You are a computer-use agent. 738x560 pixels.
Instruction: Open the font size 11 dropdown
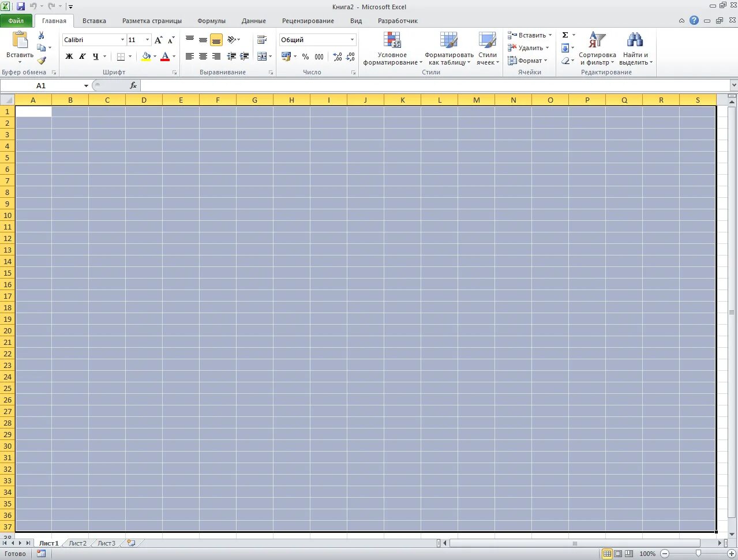pos(148,40)
